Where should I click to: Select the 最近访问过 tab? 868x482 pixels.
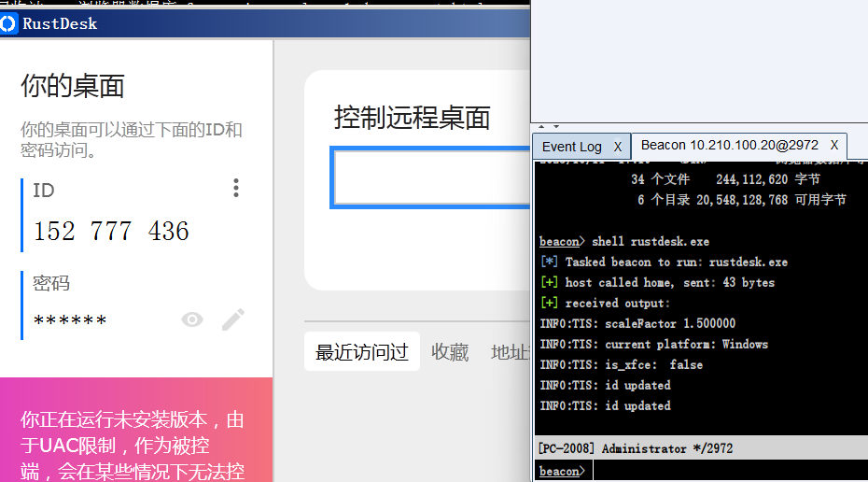[x=361, y=352]
